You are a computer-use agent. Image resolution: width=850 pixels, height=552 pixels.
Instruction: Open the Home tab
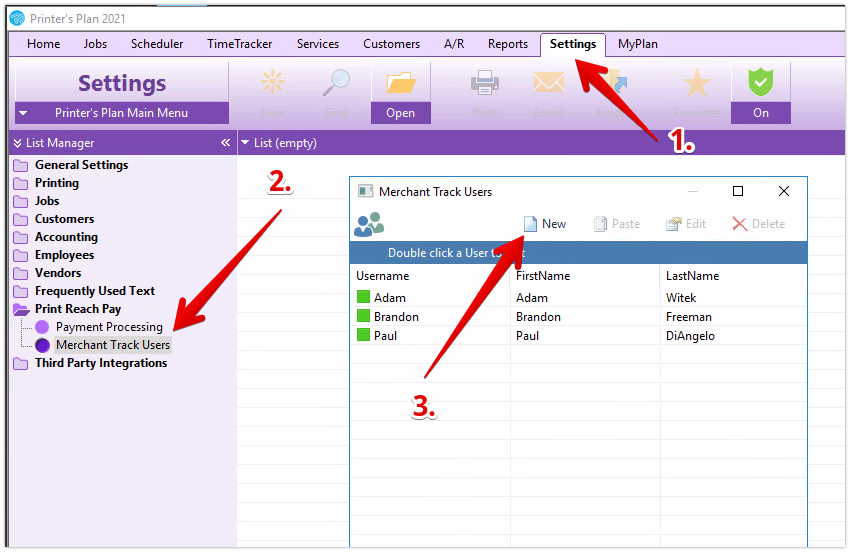click(x=43, y=44)
